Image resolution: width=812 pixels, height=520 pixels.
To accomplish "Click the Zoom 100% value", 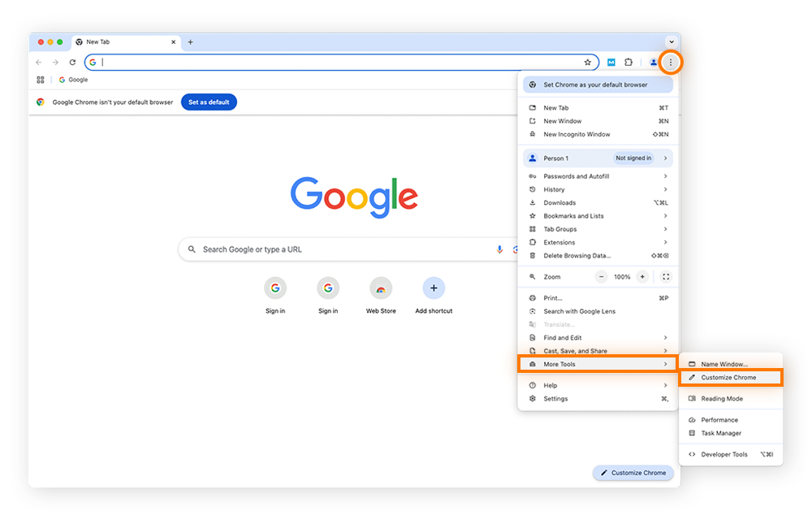I will [622, 276].
